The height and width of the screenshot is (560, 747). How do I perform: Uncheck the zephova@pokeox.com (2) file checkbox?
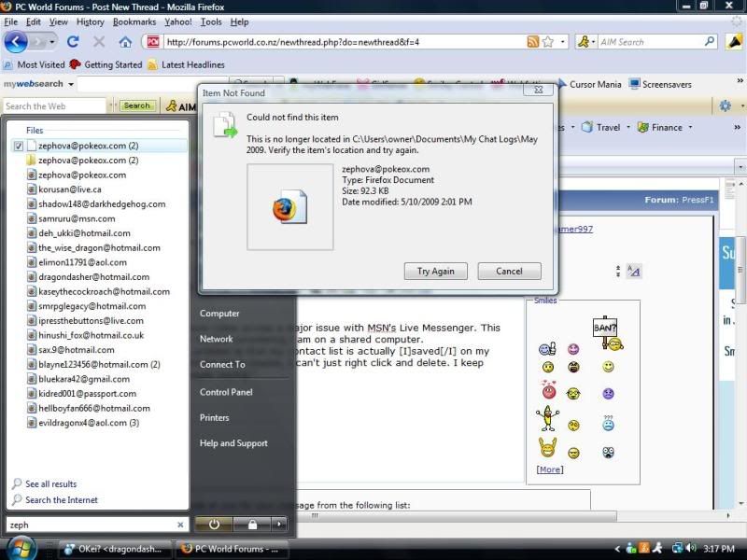[19, 147]
